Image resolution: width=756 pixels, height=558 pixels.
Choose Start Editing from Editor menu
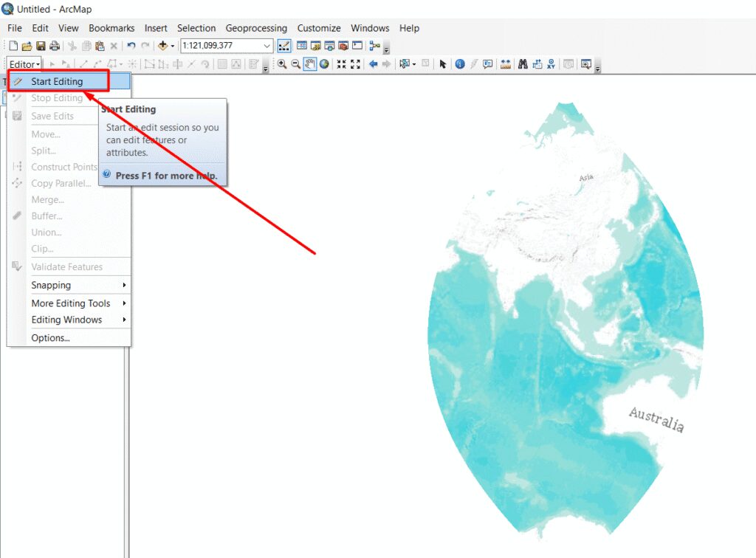[x=69, y=81]
